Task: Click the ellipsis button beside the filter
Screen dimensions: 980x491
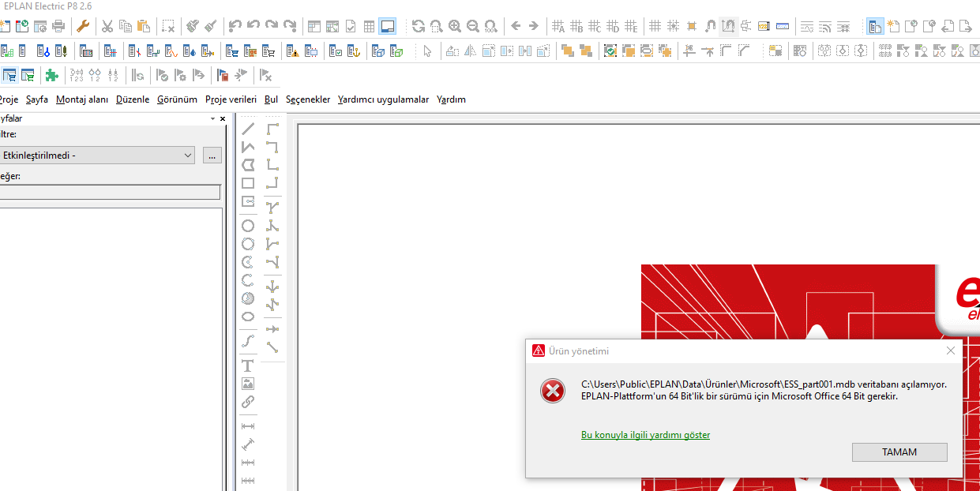Action: [x=212, y=155]
